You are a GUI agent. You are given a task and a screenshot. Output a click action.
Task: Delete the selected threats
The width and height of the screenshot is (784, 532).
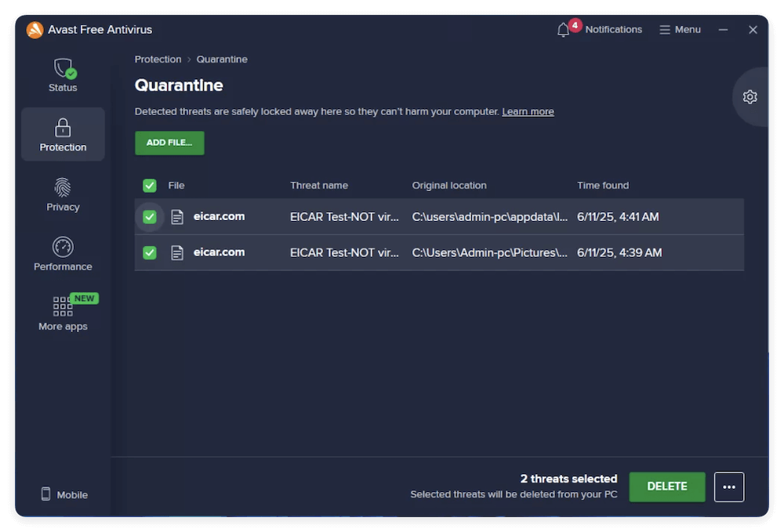pyautogui.click(x=666, y=487)
